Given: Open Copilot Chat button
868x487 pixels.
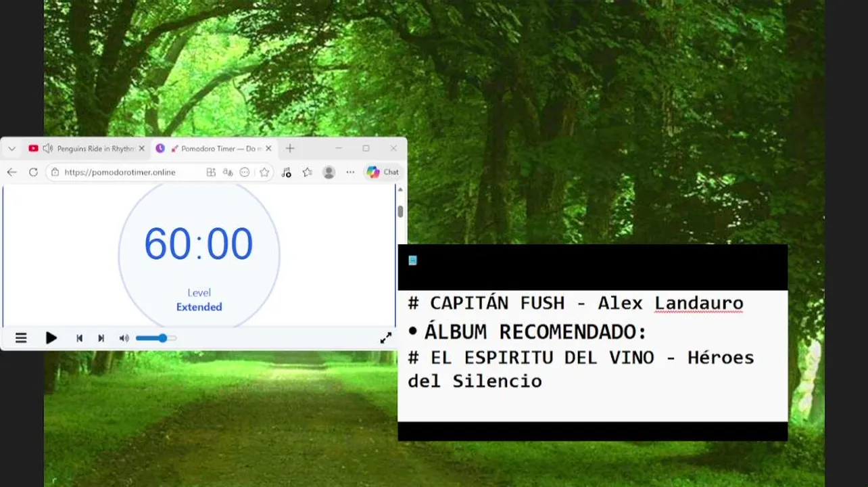Looking at the screenshot, I should 383,172.
